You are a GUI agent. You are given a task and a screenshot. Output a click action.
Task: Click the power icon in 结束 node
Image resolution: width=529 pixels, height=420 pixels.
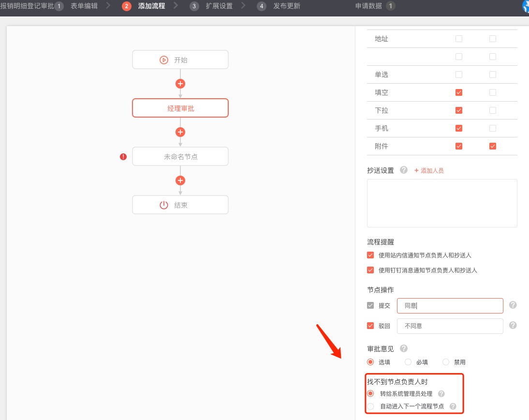(x=163, y=205)
